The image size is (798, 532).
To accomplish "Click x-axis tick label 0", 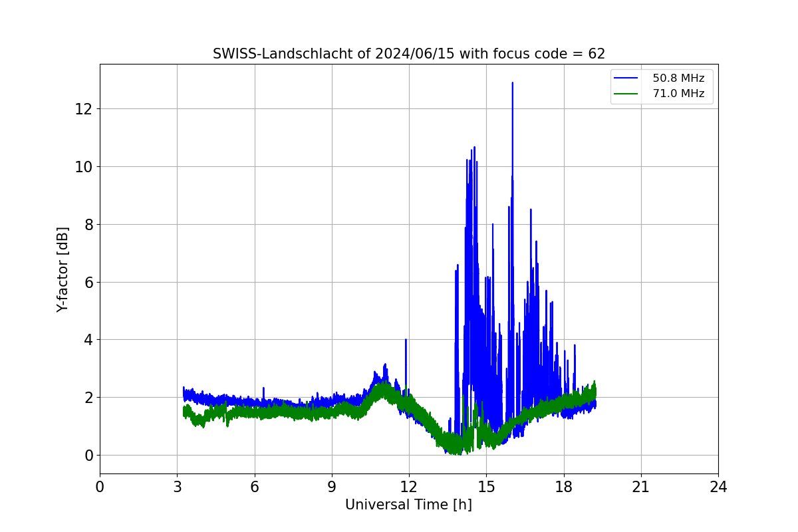I will [100, 487].
